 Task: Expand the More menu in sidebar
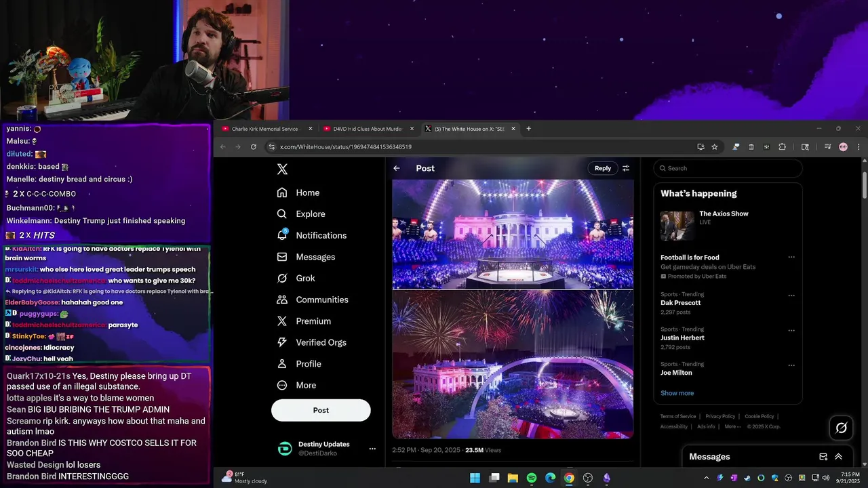(297, 385)
